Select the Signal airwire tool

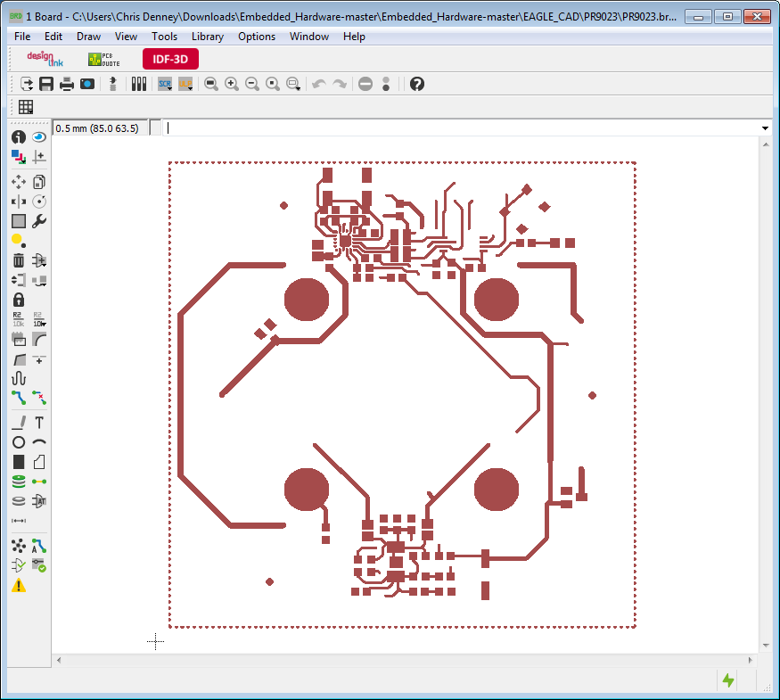coord(39,482)
